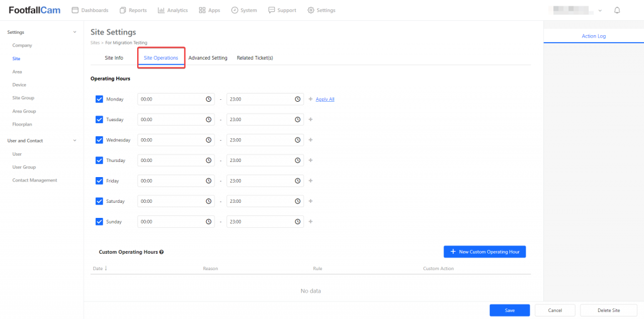Collapse the Settings sidebar section
Image resolution: width=644 pixels, height=319 pixels.
pos(75,32)
